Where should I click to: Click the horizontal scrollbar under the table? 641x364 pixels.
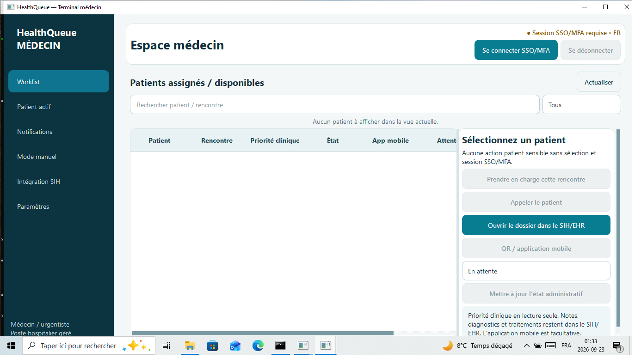pyautogui.click(x=262, y=333)
